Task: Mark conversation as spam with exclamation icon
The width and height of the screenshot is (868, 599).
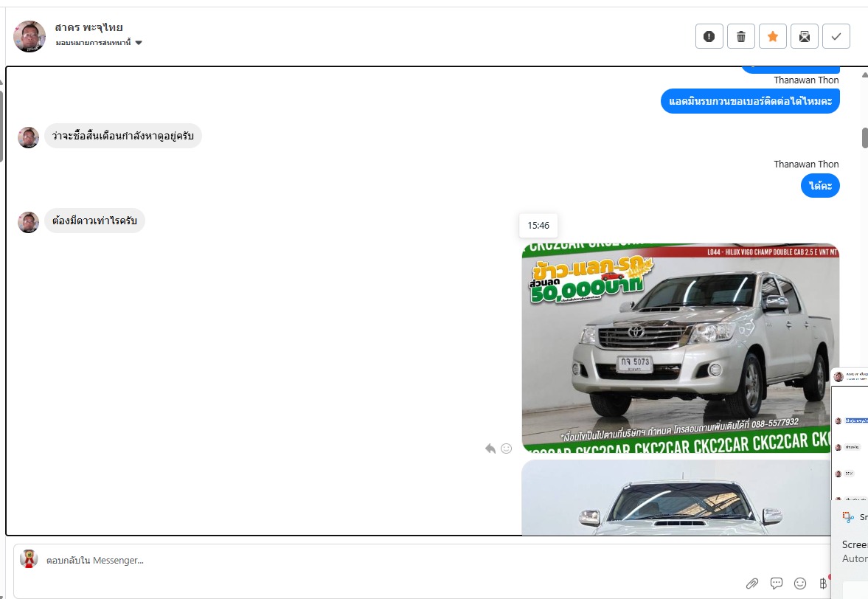Action: pyautogui.click(x=709, y=36)
